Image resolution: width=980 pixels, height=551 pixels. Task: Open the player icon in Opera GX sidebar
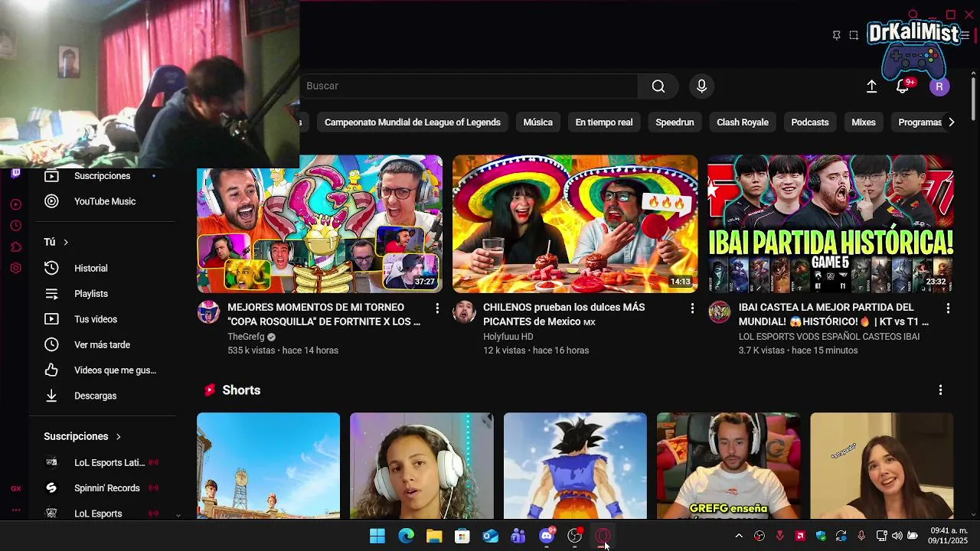tap(15, 204)
